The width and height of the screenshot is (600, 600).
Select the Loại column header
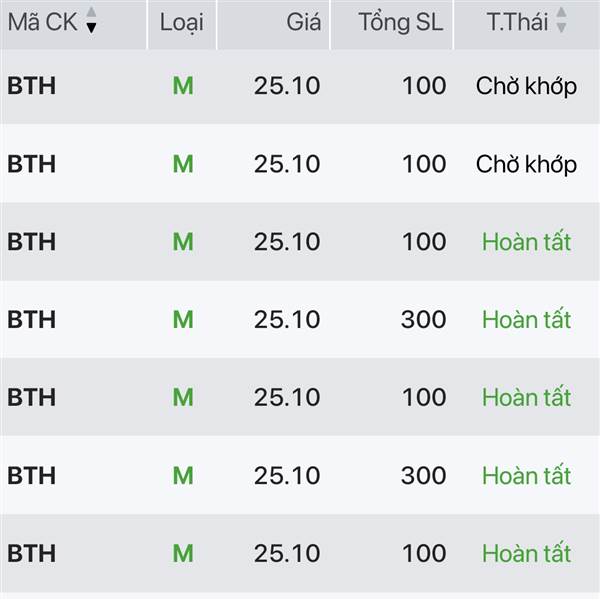[x=182, y=22]
